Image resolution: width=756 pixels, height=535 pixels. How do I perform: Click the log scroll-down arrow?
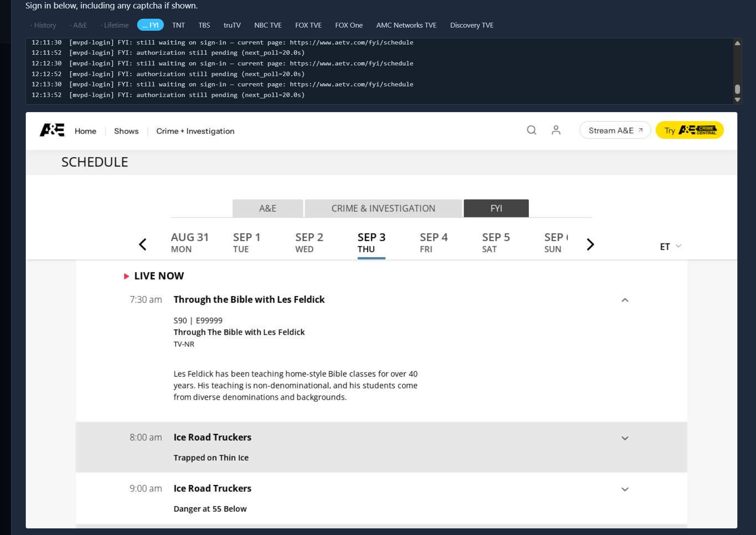[737, 100]
